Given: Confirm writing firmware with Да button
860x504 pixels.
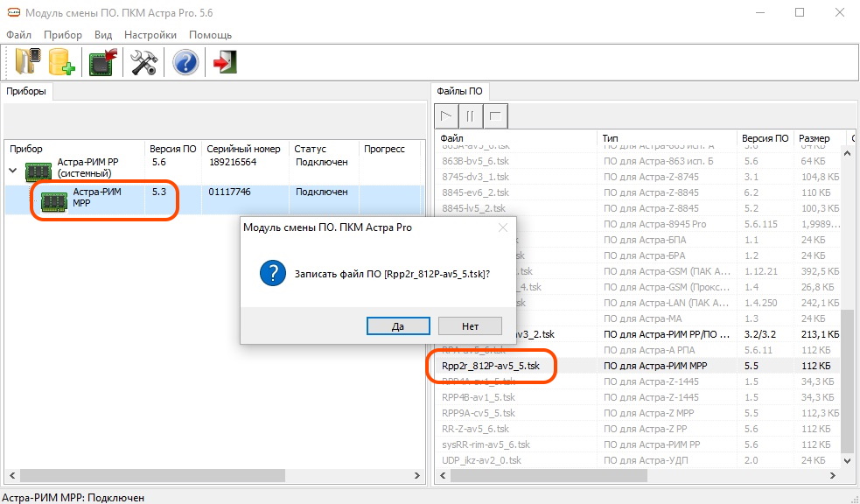Looking at the screenshot, I should pyautogui.click(x=398, y=325).
